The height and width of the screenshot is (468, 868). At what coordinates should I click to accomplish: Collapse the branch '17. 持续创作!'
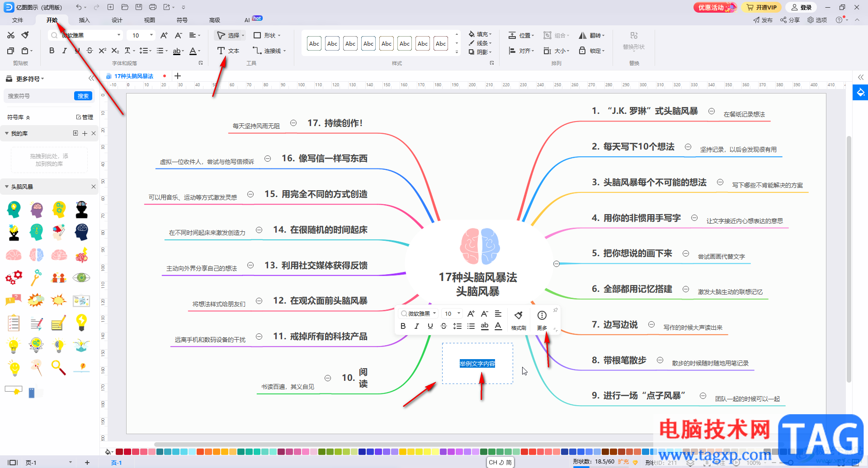(x=293, y=123)
